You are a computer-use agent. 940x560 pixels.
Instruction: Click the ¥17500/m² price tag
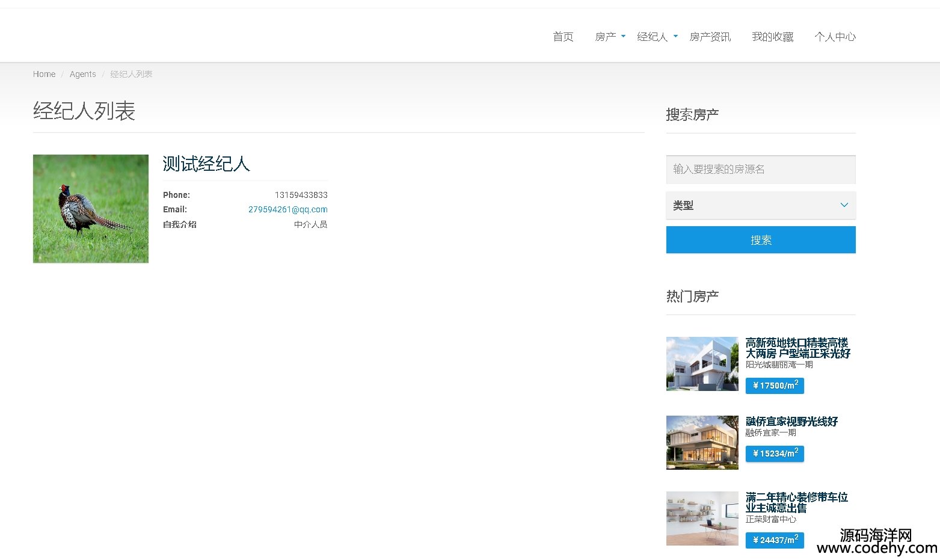pos(775,386)
